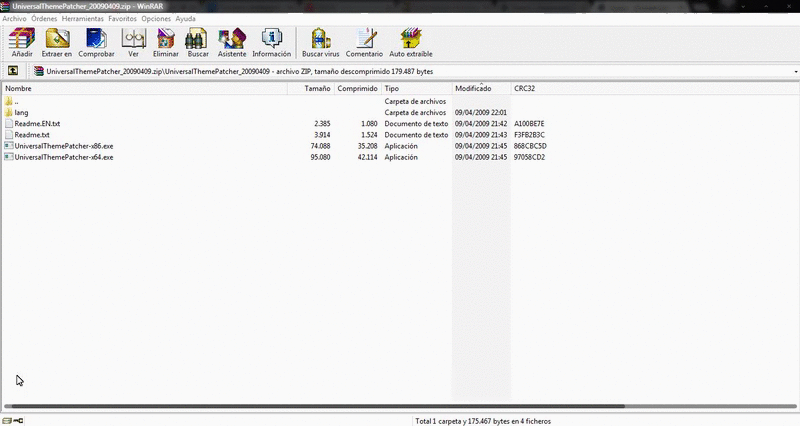This screenshot has width=800, height=426.
Task: Open the Opciones menu
Action: click(156, 18)
